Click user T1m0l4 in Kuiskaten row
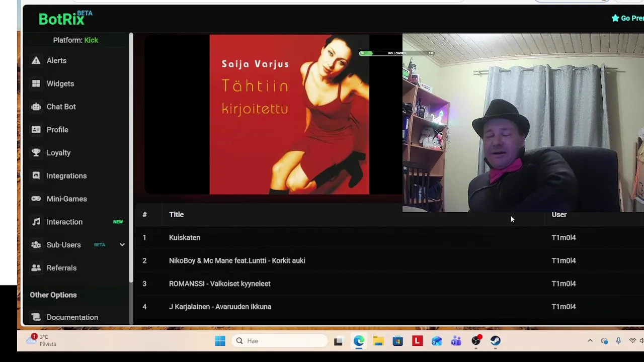The height and width of the screenshot is (362, 644). click(x=563, y=237)
